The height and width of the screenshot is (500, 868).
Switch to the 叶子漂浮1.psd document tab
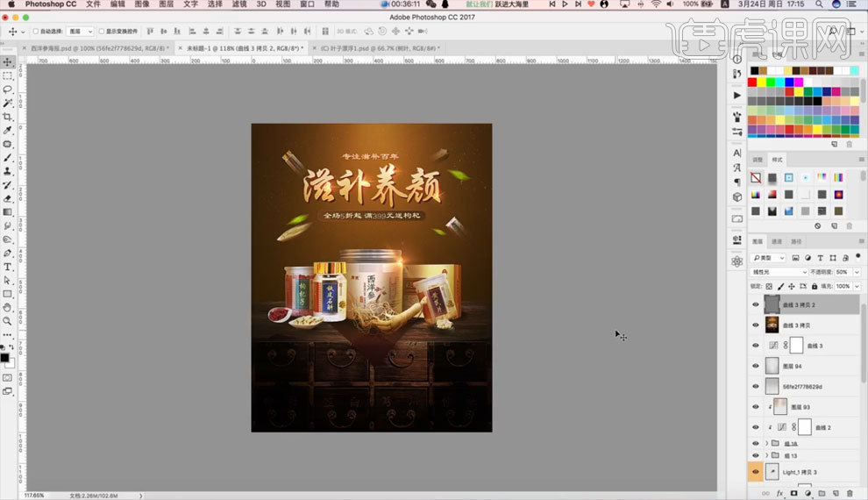tap(380, 48)
